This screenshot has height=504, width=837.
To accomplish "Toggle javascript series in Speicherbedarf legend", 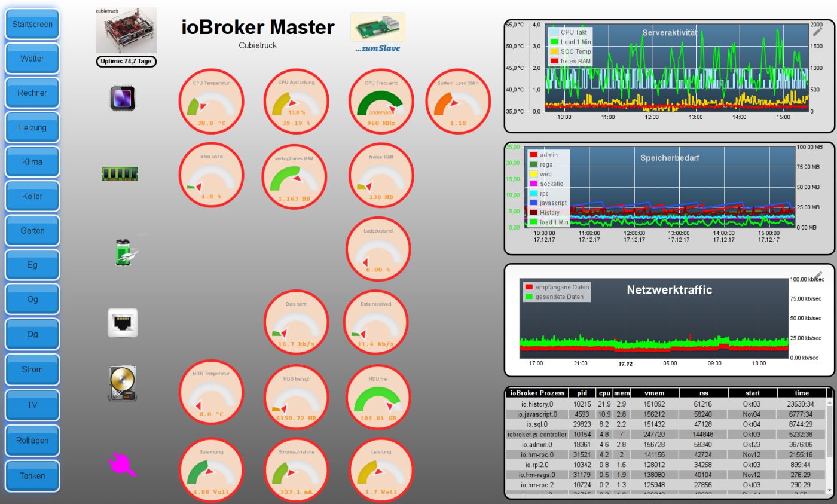I will [548, 203].
